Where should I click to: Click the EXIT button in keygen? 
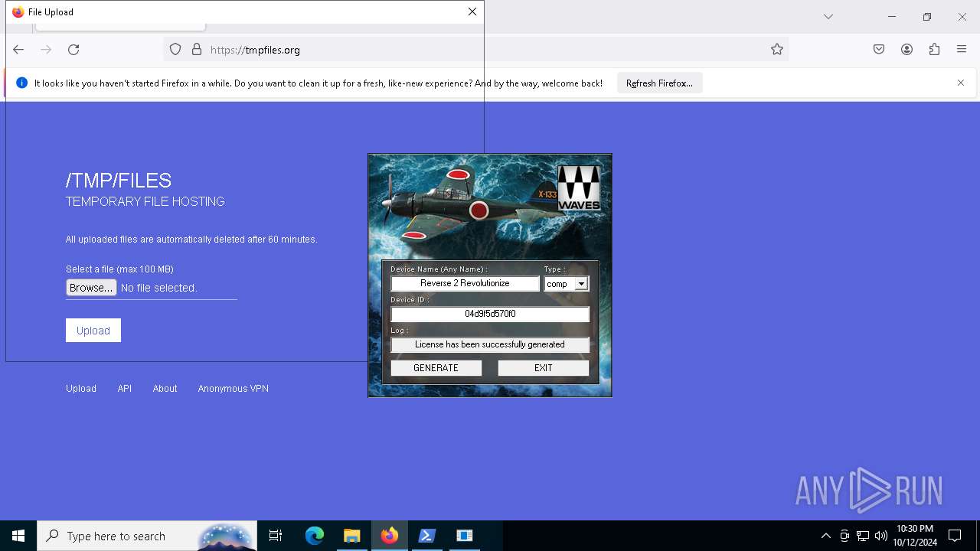[544, 368]
